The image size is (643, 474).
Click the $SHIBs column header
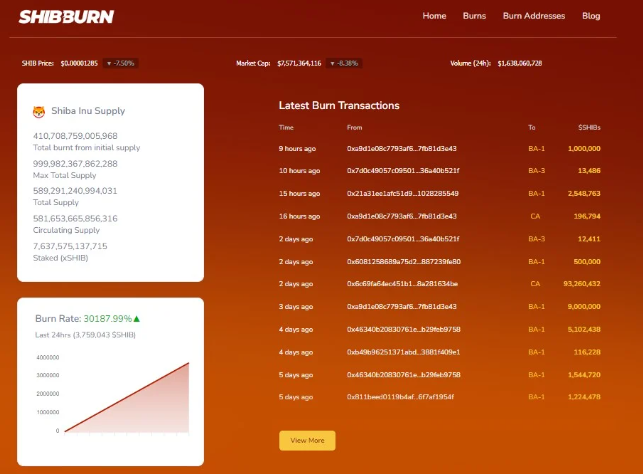coord(589,128)
